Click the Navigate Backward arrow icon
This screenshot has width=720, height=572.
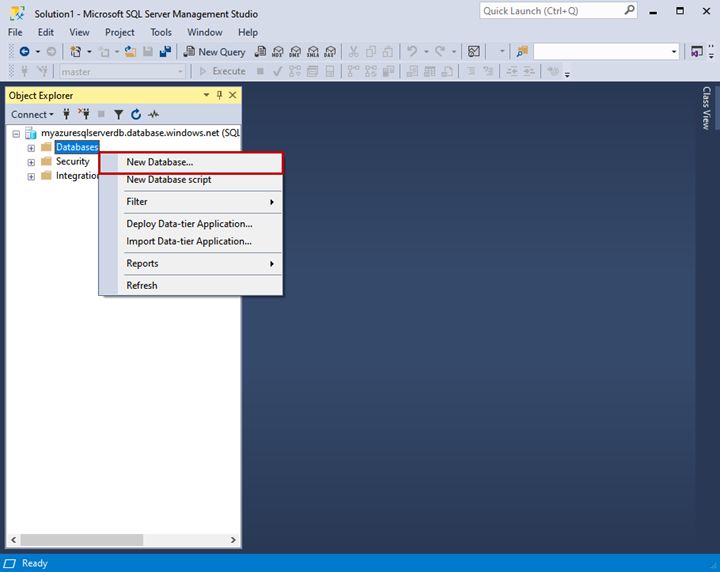(24, 52)
